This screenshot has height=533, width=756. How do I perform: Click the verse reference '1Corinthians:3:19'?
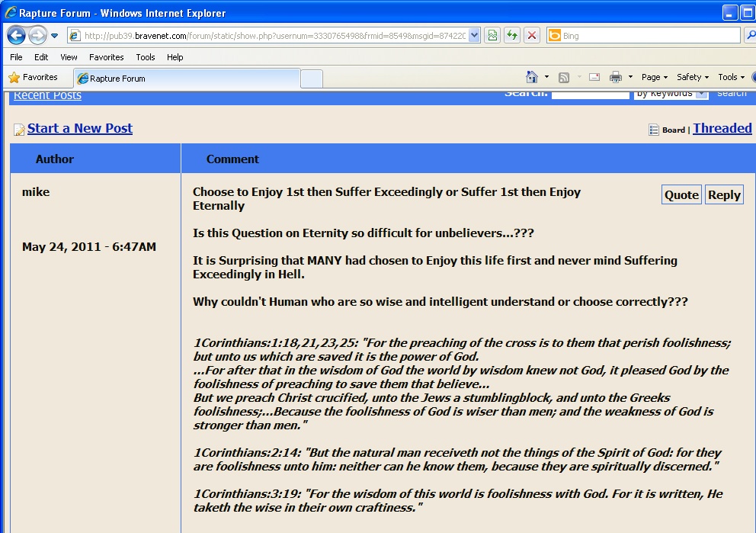tap(248, 494)
